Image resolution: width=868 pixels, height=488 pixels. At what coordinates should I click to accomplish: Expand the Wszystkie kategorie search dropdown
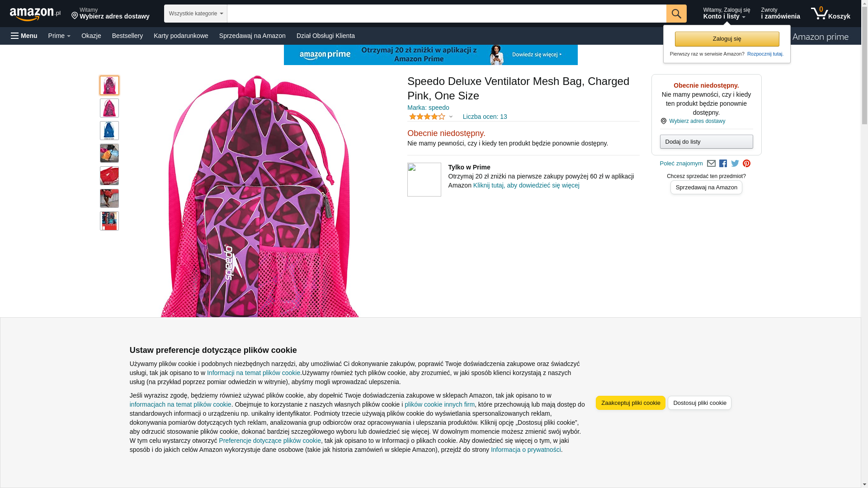click(195, 14)
